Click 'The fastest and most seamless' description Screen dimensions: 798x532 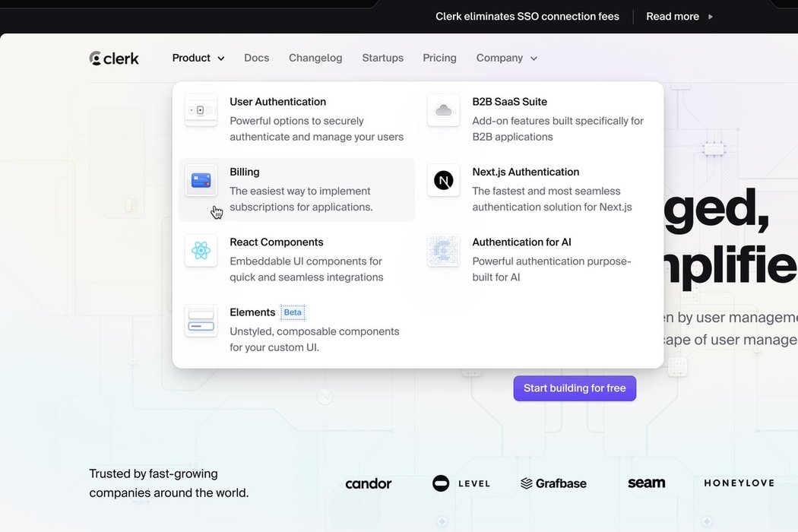pyautogui.click(x=546, y=191)
